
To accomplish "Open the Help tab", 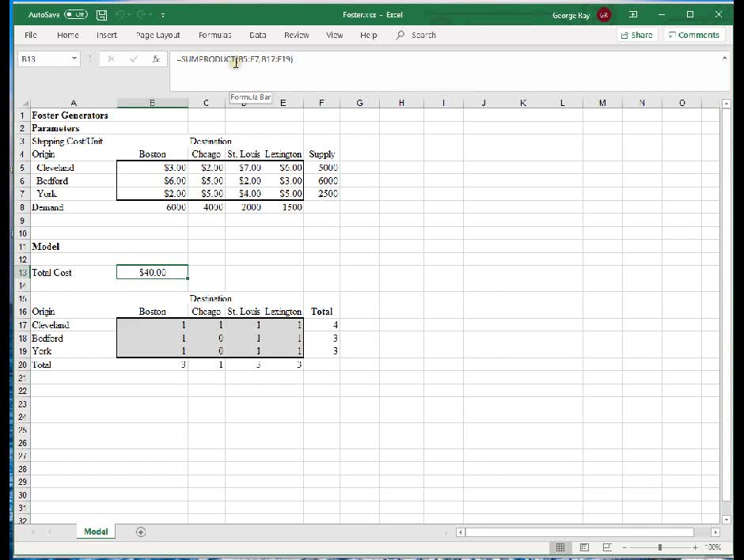I will 368,35.
